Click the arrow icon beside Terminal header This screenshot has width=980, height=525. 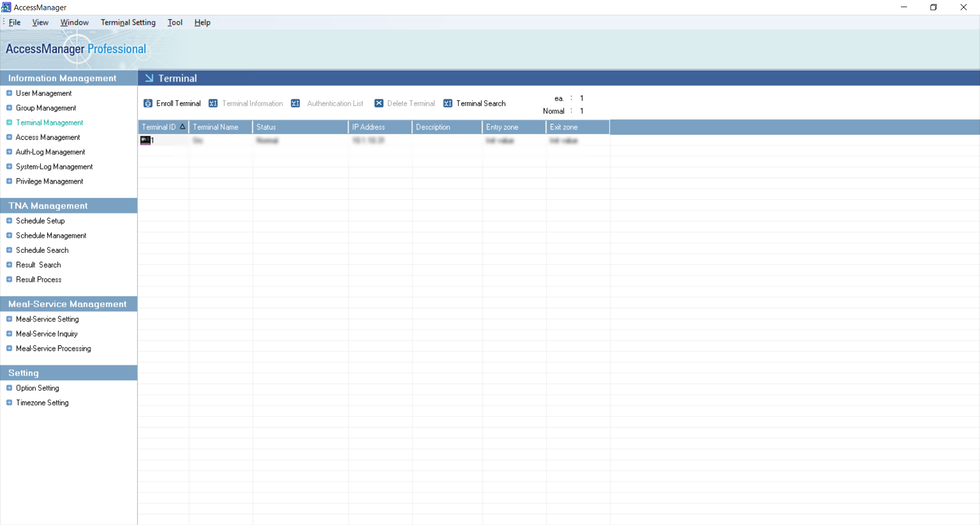click(149, 78)
